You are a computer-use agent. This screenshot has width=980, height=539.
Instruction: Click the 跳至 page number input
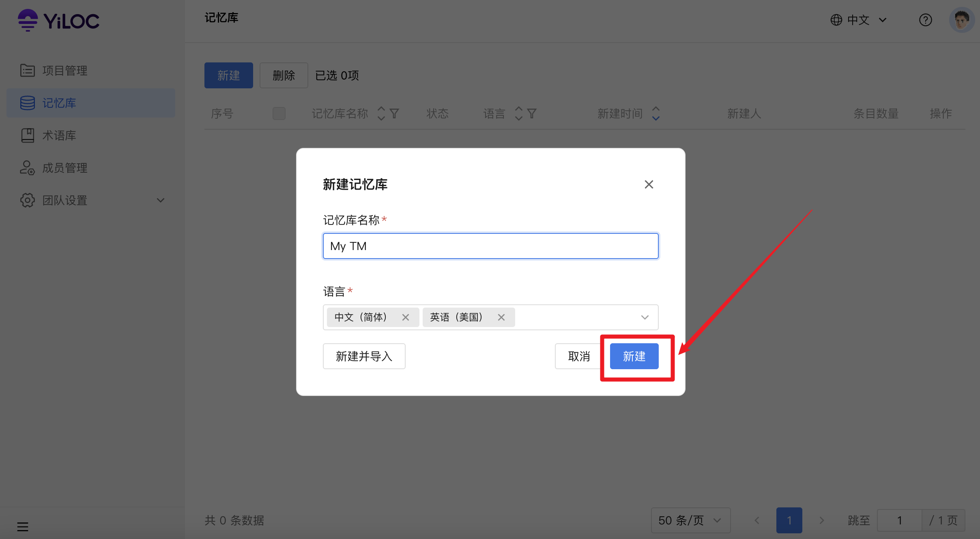[x=900, y=520]
